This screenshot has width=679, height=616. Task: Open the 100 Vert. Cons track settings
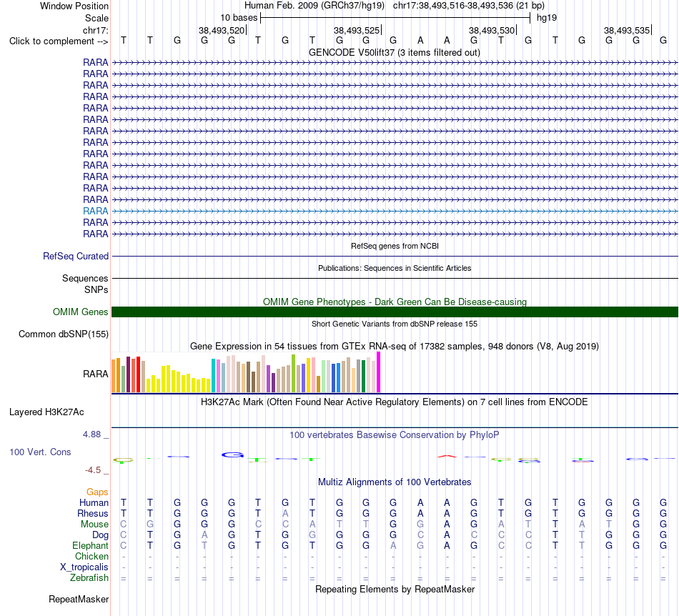40,452
